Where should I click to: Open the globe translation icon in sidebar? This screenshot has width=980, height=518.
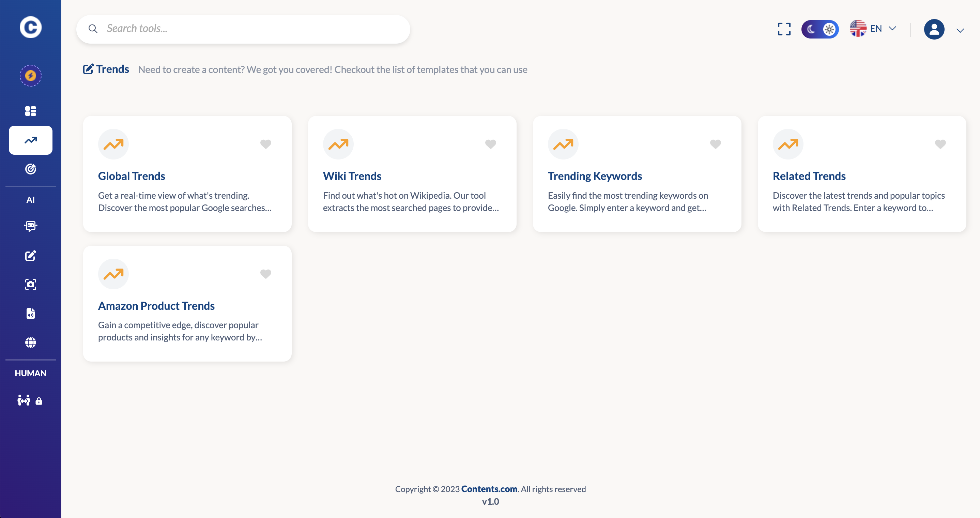click(30, 342)
